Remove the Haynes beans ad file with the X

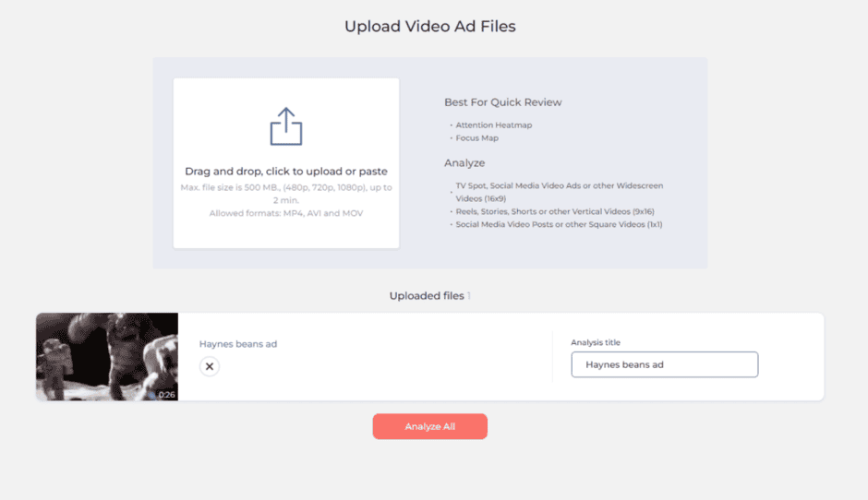click(x=210, y=366)
